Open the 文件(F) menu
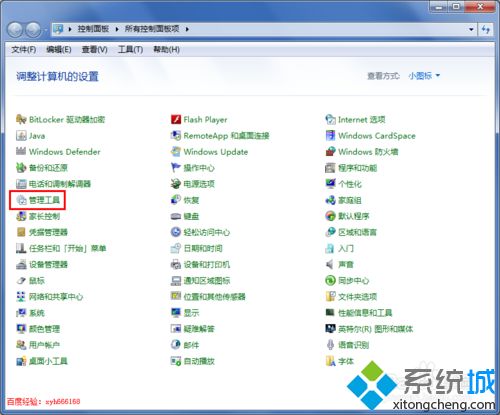This screenshot has height=415, width=500. pyautogui.click(x=24, y=50)
